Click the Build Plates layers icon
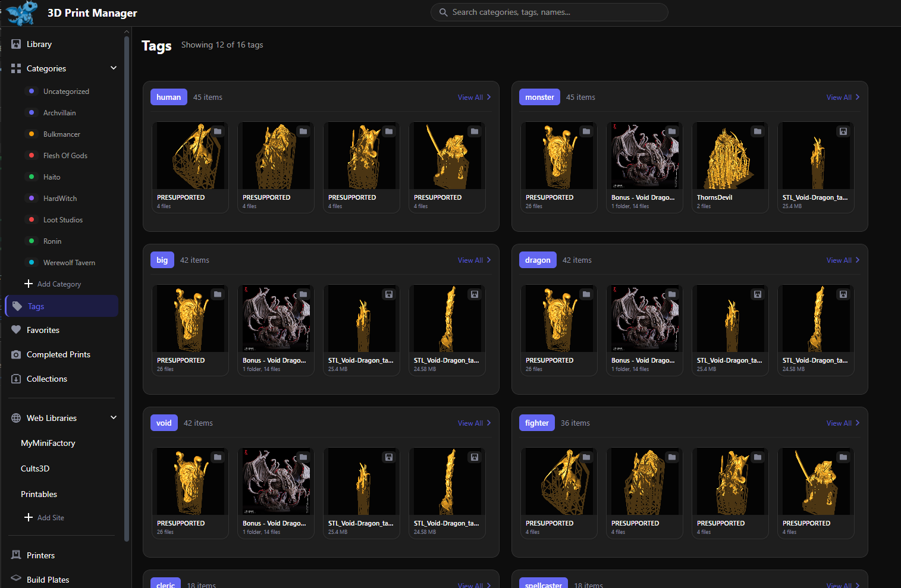 click(x=16, y=578)
